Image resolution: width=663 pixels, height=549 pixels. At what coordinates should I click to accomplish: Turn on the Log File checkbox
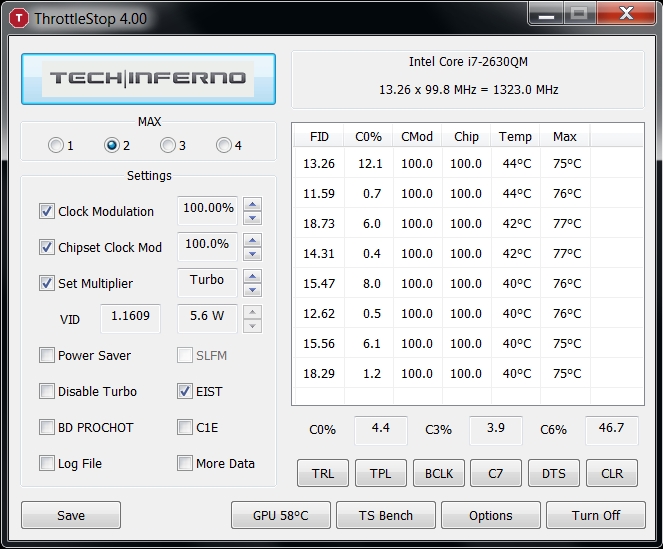click(47, 463)
